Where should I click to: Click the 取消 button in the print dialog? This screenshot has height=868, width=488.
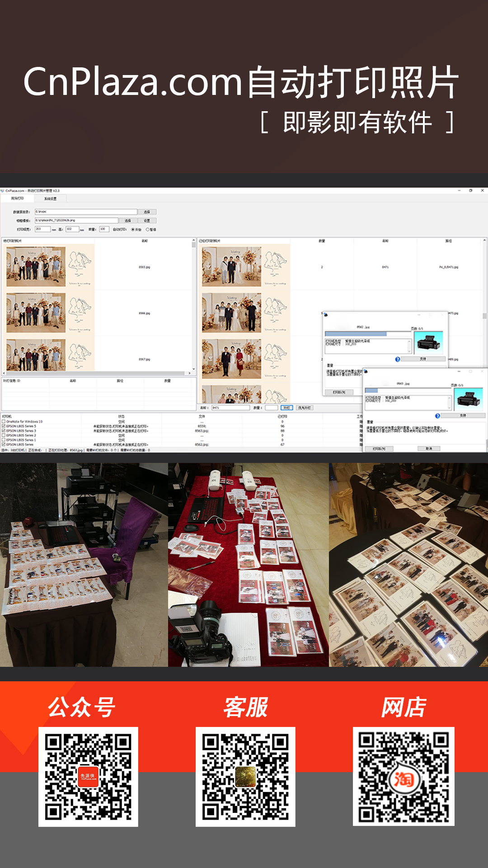tap(428, 448)
